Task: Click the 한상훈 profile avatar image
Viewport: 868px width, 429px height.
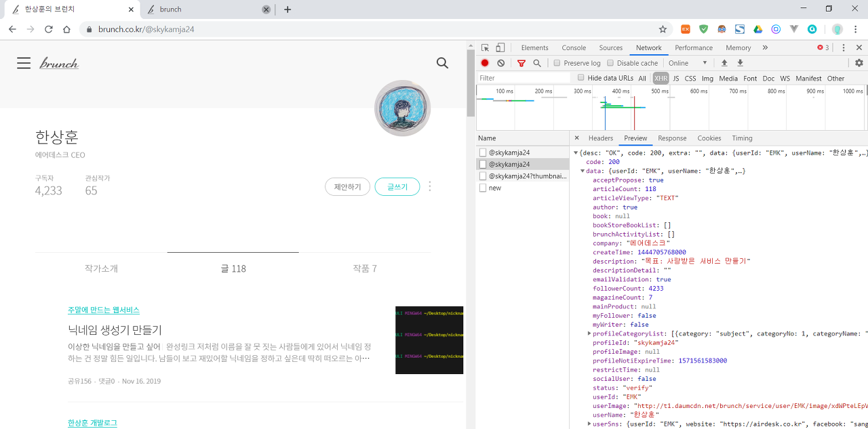Action: (403, 108)
